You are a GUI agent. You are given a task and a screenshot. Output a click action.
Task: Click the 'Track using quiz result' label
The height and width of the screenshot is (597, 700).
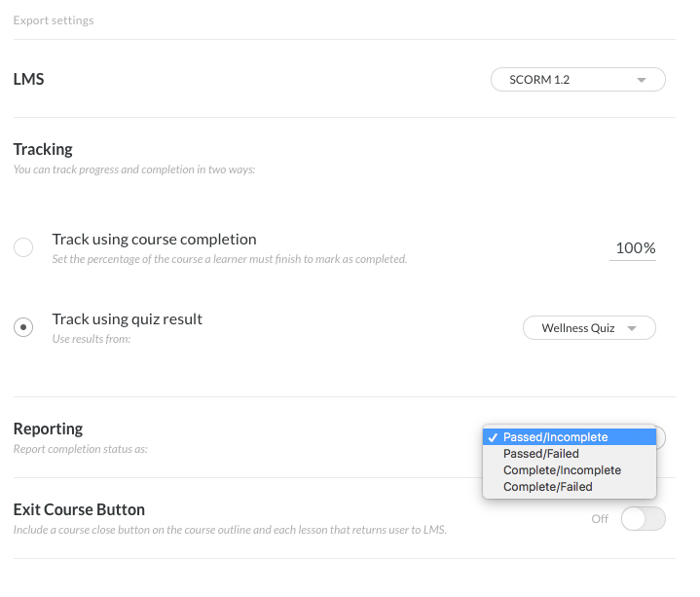pos(127,319)
